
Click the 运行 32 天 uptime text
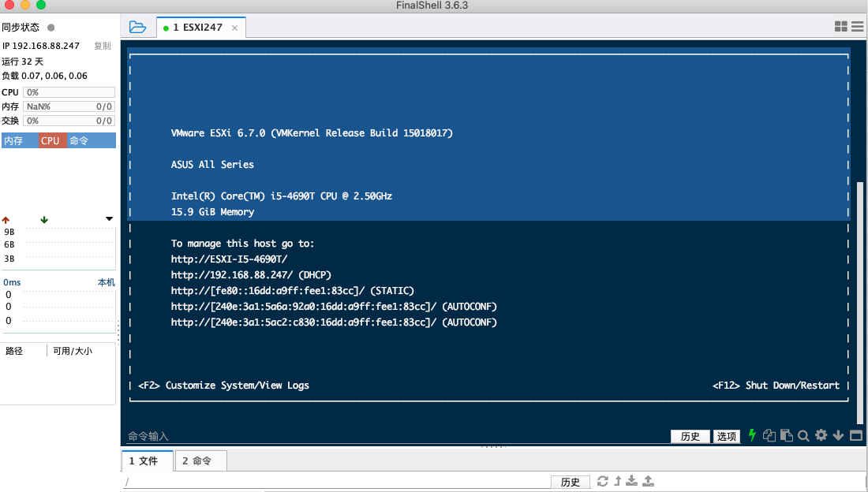click(23, 61)
